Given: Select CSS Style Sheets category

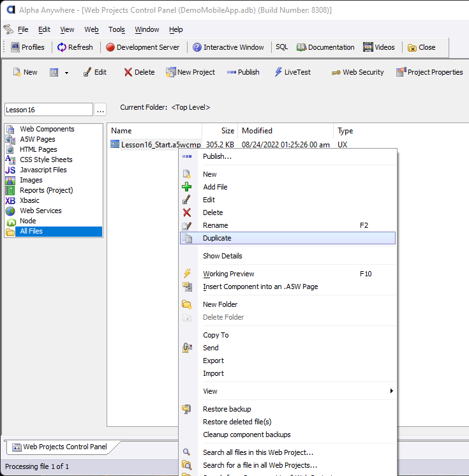Looking at the screenshot, I should click(46, 160).
